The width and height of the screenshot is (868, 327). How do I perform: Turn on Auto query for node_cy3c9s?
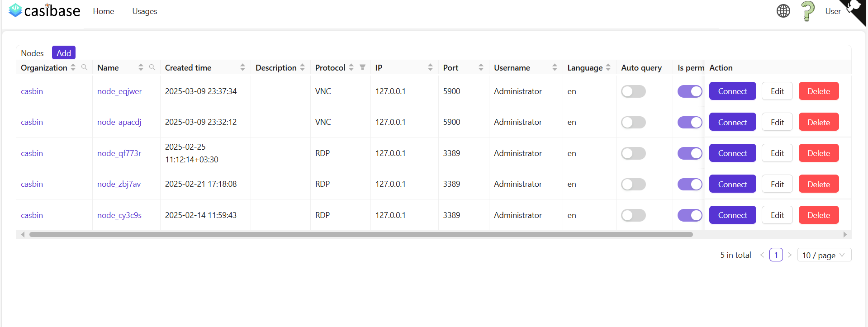click(x=633, y=215)
